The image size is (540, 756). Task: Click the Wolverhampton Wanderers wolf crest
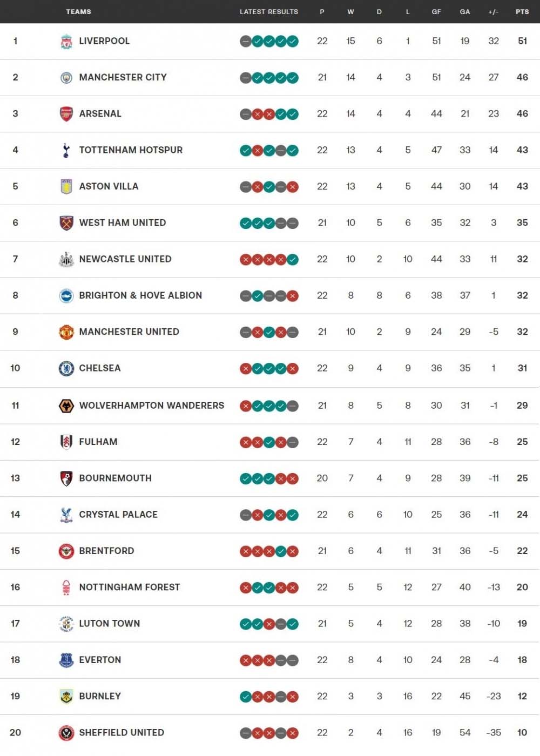[x=66, y=406]
